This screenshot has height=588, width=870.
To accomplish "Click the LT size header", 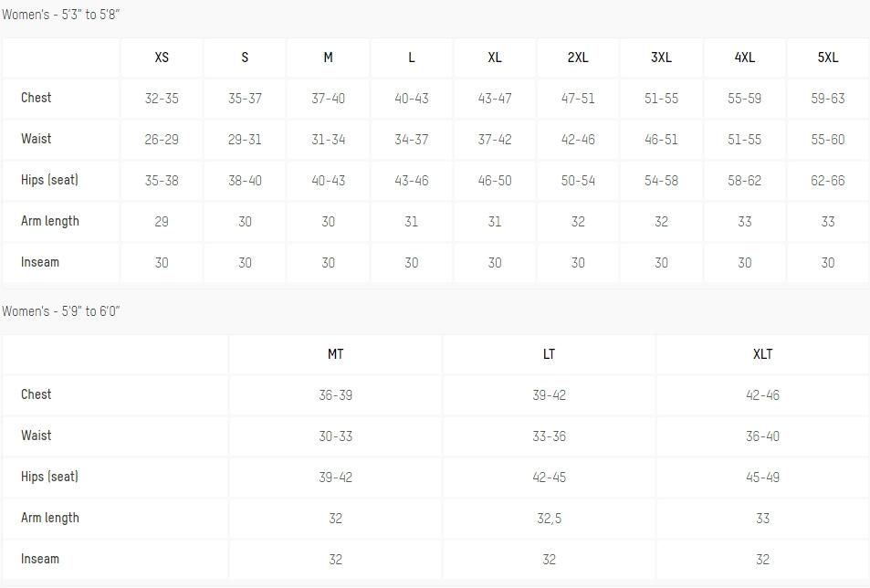I will 549,354.
